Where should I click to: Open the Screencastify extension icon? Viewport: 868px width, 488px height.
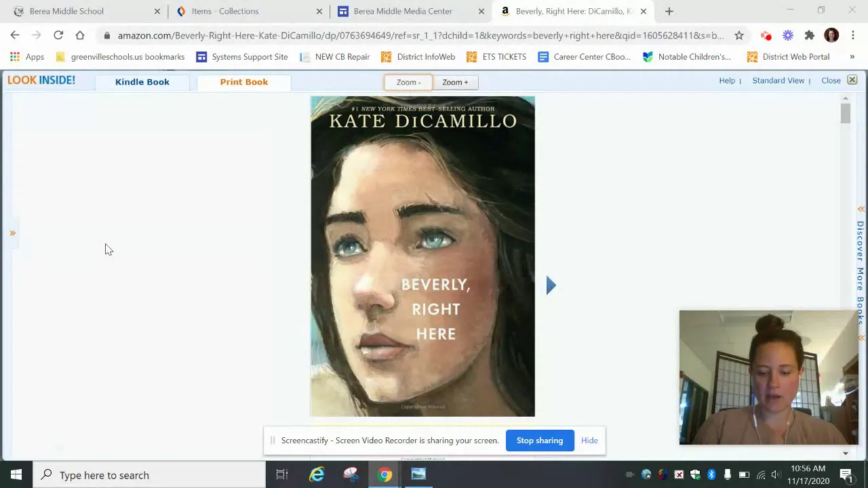(x=766, y=35)
